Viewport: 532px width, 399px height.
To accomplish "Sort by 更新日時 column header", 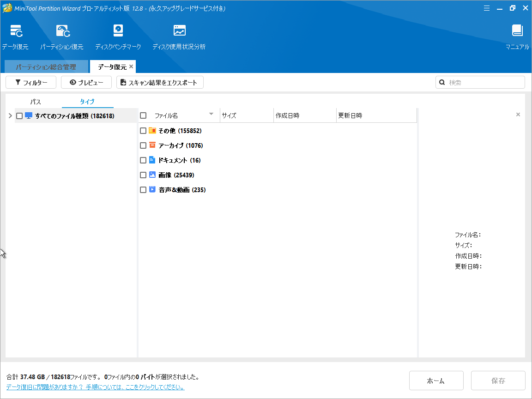I will (376, 115).
